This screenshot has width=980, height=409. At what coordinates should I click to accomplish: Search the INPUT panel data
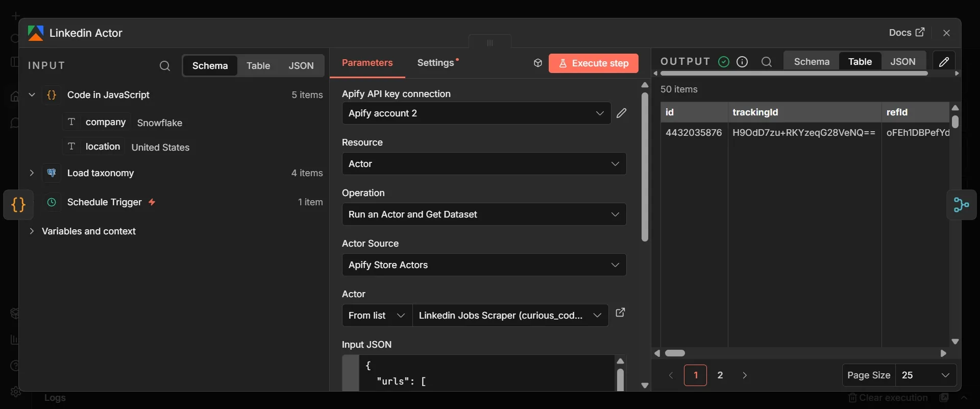tap(164, 66)
